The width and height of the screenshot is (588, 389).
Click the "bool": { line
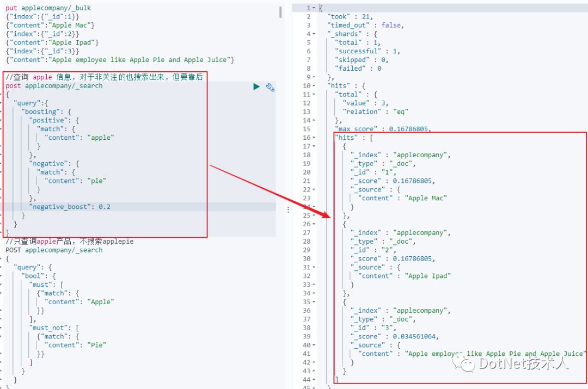pos(38,276)
